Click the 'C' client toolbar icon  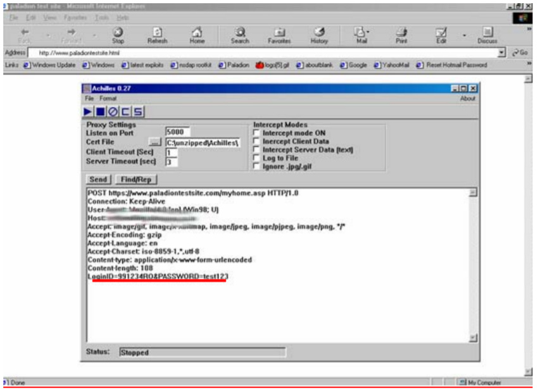click(125, 112)
